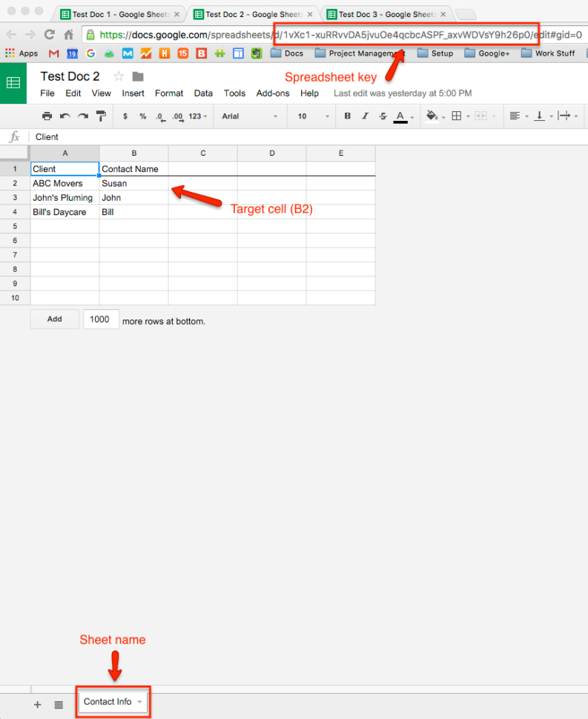
Task: Open the Arial font dropdown
Action: [249, 116]
